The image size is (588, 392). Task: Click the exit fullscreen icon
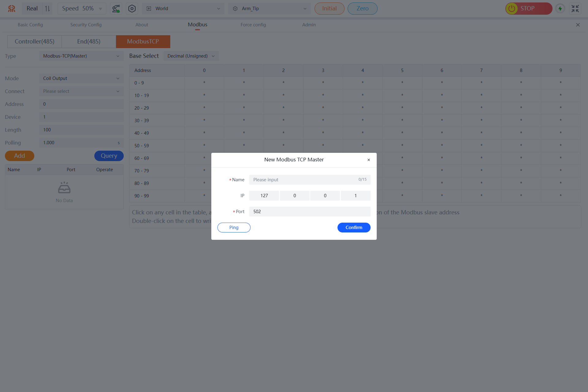coord(575,9)
